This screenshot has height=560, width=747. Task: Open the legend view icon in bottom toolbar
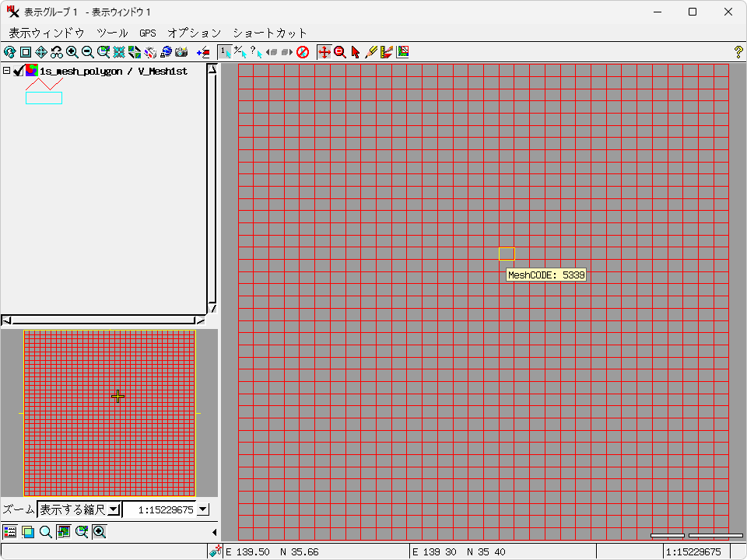point(10,532)
